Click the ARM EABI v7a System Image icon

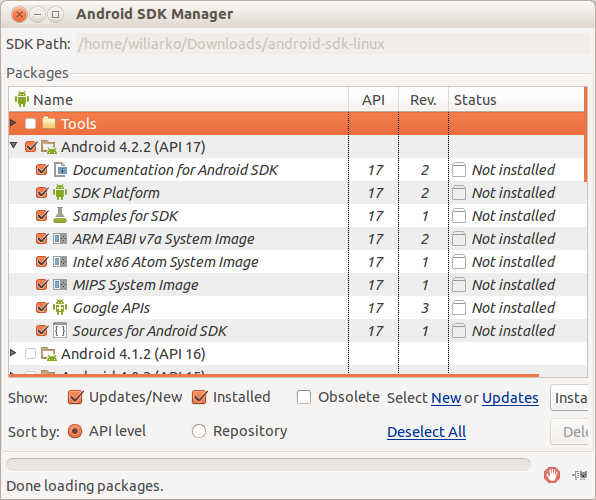click(x=60, y=239)
